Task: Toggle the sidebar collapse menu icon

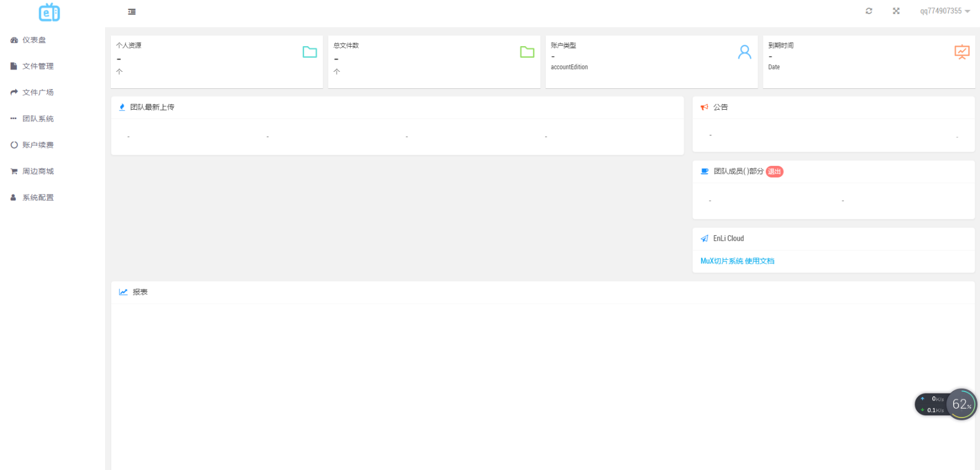Action: tap(132, 12)
